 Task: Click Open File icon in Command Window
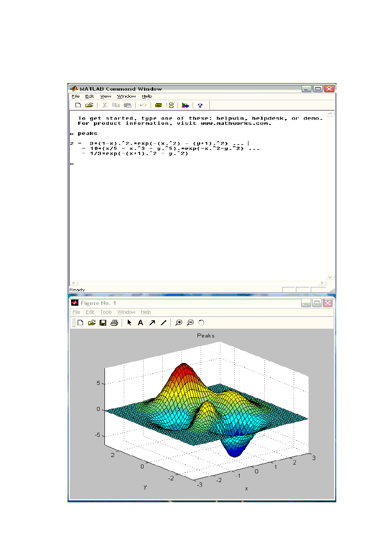click(89, 105)
